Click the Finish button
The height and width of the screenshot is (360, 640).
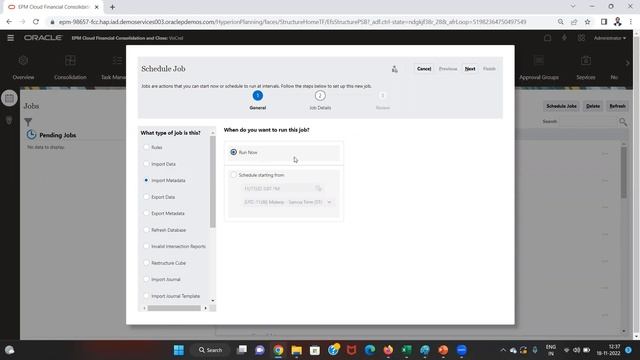(x=489, y=69)
